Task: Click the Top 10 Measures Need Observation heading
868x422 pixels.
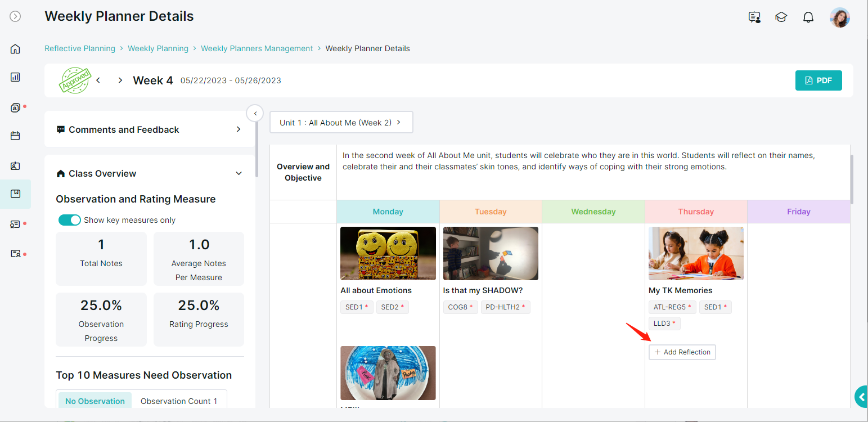Action: (x=144, y=375)
